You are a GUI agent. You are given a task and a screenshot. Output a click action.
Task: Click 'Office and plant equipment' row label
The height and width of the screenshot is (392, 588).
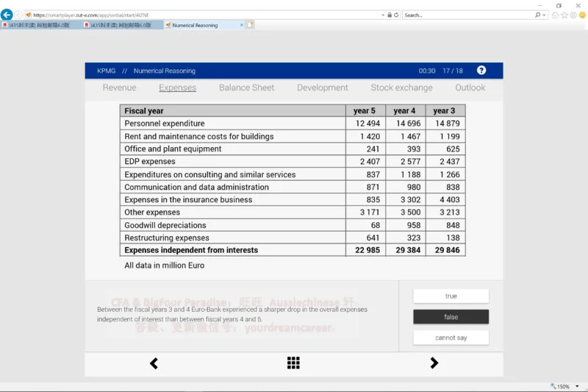point(173,149)
